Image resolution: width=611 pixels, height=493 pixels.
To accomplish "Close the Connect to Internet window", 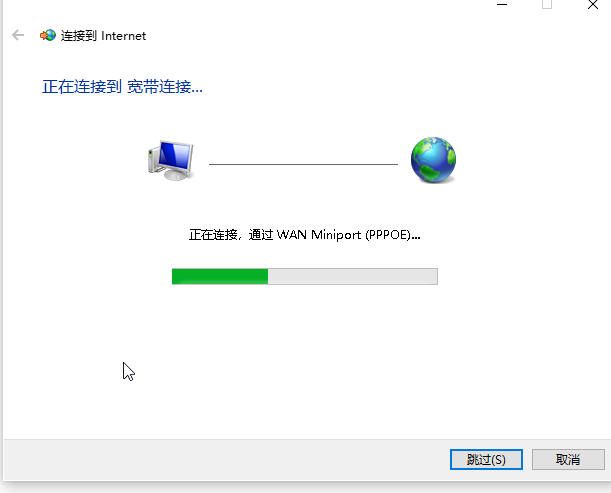I will (593, 5).
